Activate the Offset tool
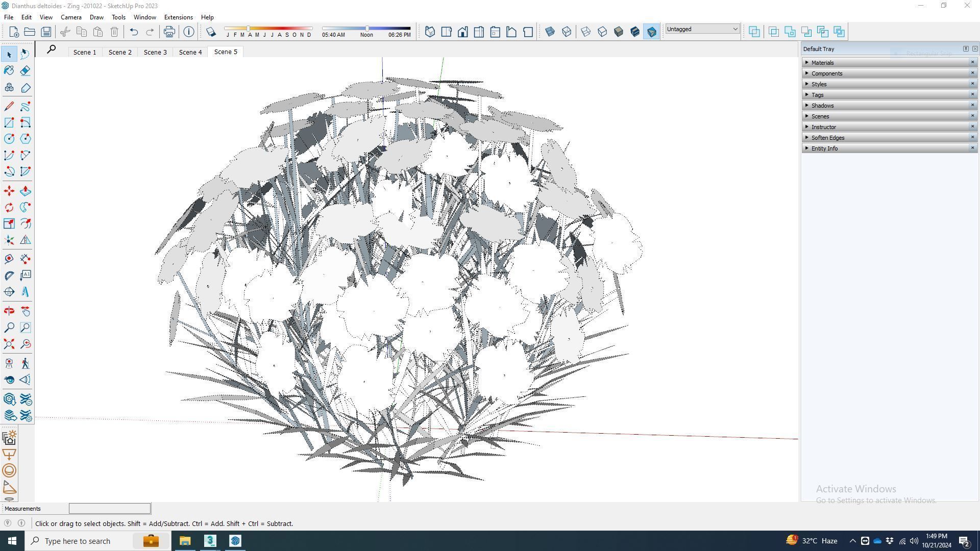The width and height of the screenshot is (980, 551). [x=26, y=223]
